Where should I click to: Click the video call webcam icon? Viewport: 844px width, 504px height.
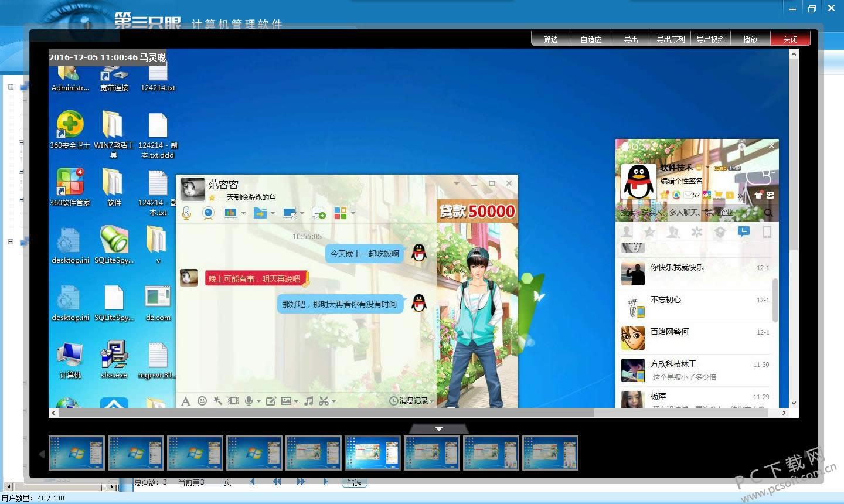[x=208, y=213]
